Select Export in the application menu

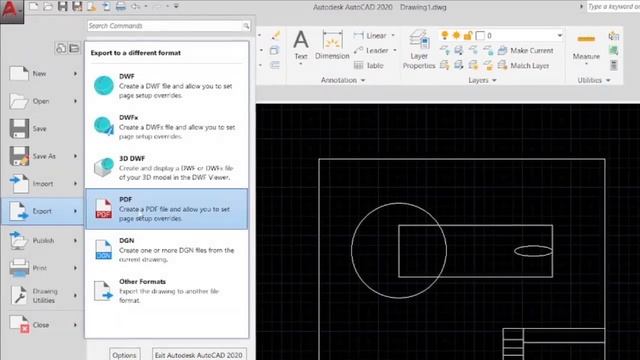(42, 211)
